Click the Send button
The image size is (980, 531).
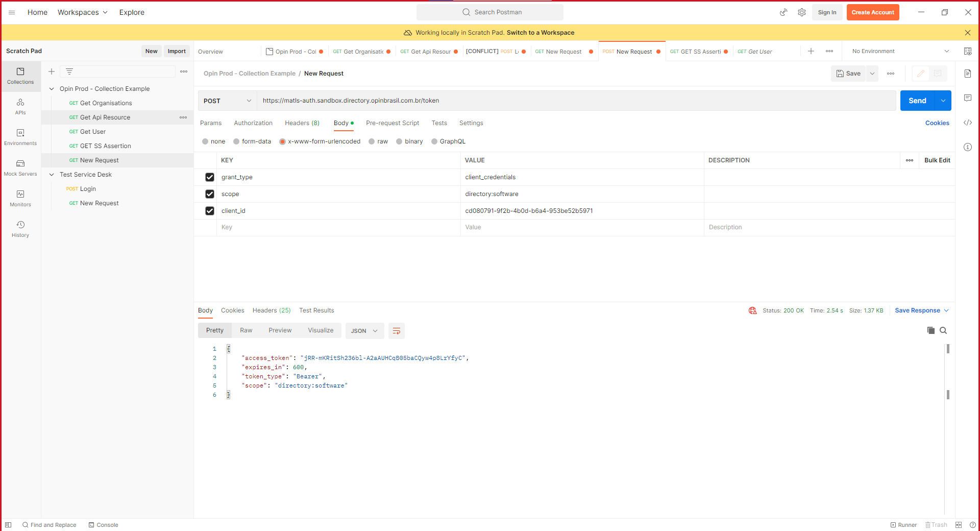(x=917, y=101)
